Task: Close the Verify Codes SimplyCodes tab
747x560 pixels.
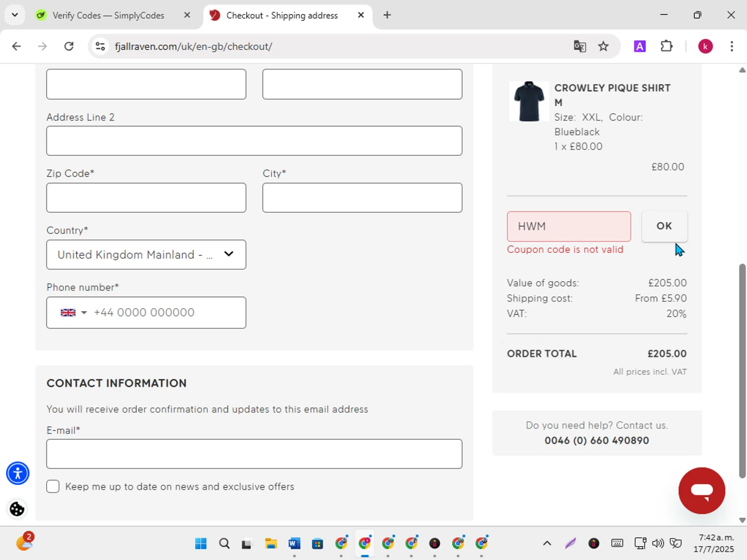Action: click(187, 15)
